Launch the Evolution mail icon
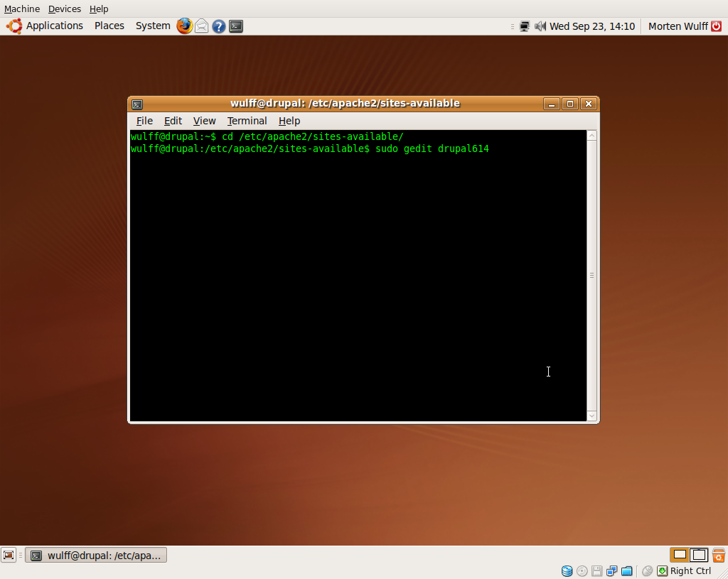Image resolution: width=728 pixels, height=579 pixels. (201, 26)
